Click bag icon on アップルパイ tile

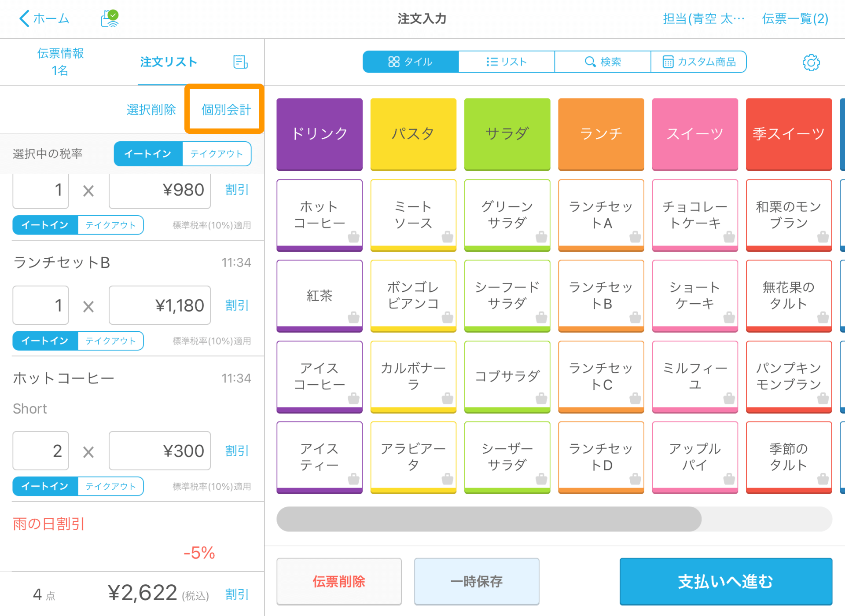pos(729,479)
